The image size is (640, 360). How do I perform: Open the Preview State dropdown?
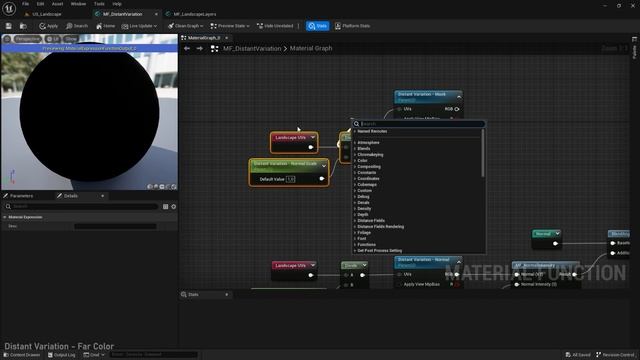[230, 26]
